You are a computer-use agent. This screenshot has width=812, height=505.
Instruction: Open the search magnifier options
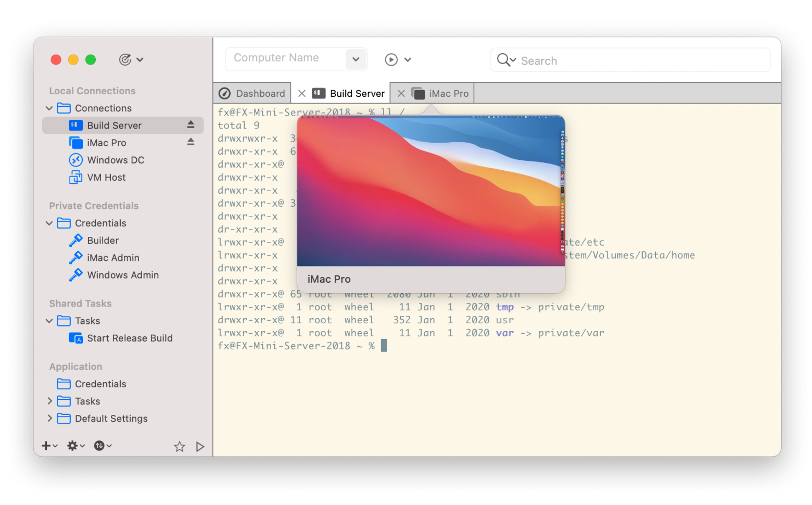point(506,60)
